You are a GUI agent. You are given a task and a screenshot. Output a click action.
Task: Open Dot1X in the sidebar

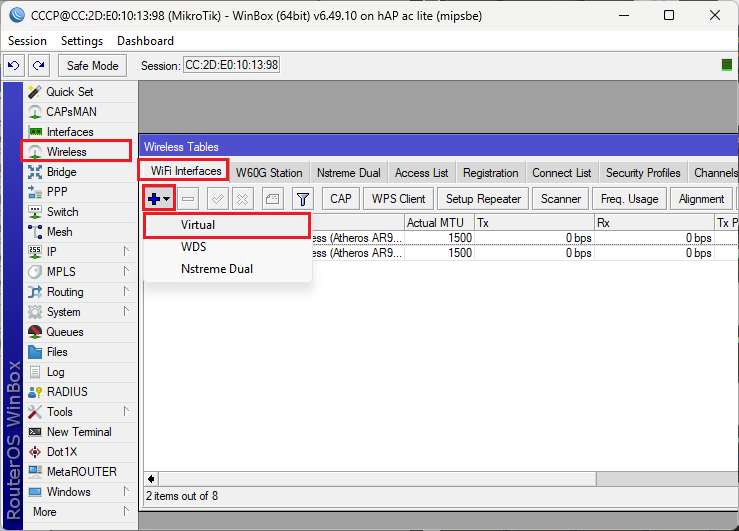coord(80,452)
